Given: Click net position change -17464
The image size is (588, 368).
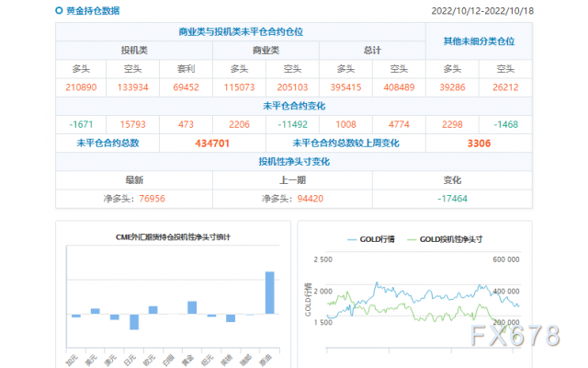Looking at the screenshot, I should click(x=452, y=199).
